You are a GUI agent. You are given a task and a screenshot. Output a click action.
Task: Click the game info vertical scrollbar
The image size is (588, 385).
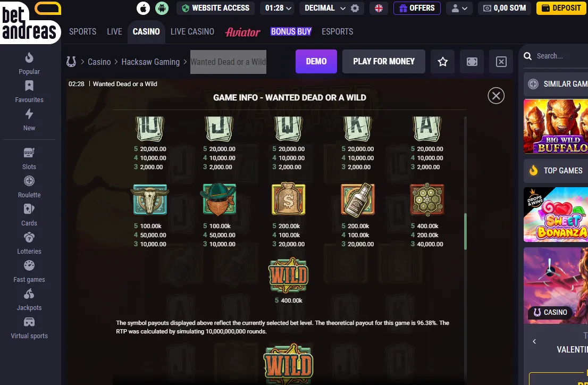point(465,231)
